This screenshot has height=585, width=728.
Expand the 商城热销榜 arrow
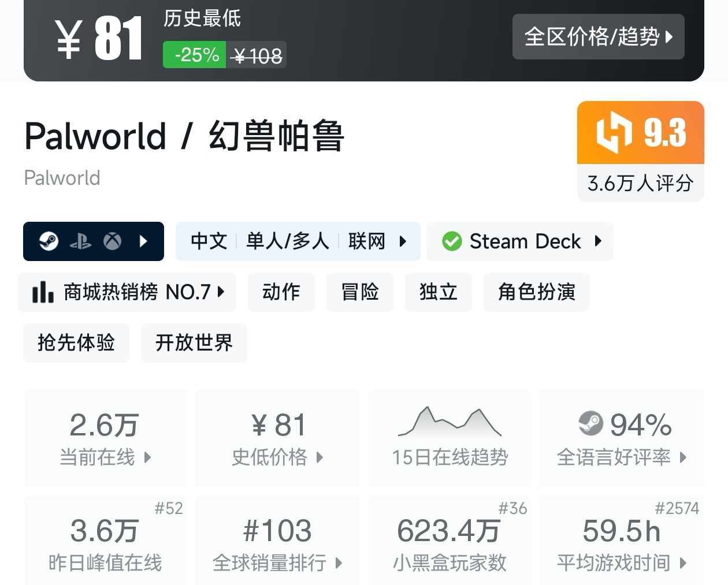click(221, 292)
